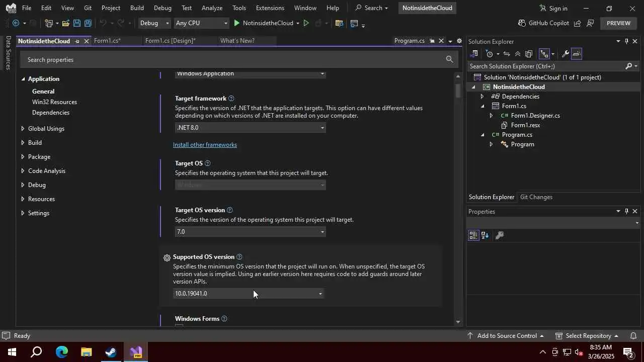The height and width of the screenshot is (362, 644).
Task: Start Without Debugging using hollow play icon
Action: [x=305, y=23]
